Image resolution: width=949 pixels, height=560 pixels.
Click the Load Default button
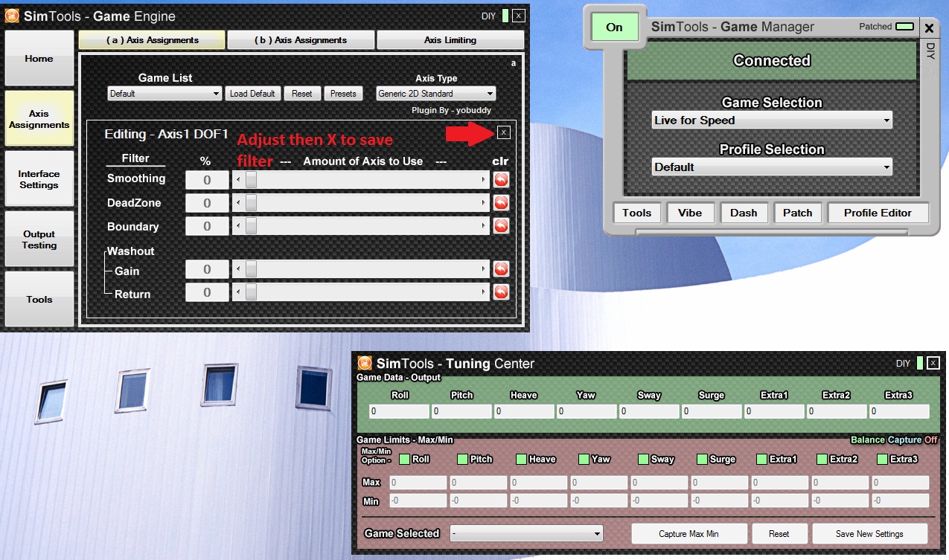[x=252, y=94]
